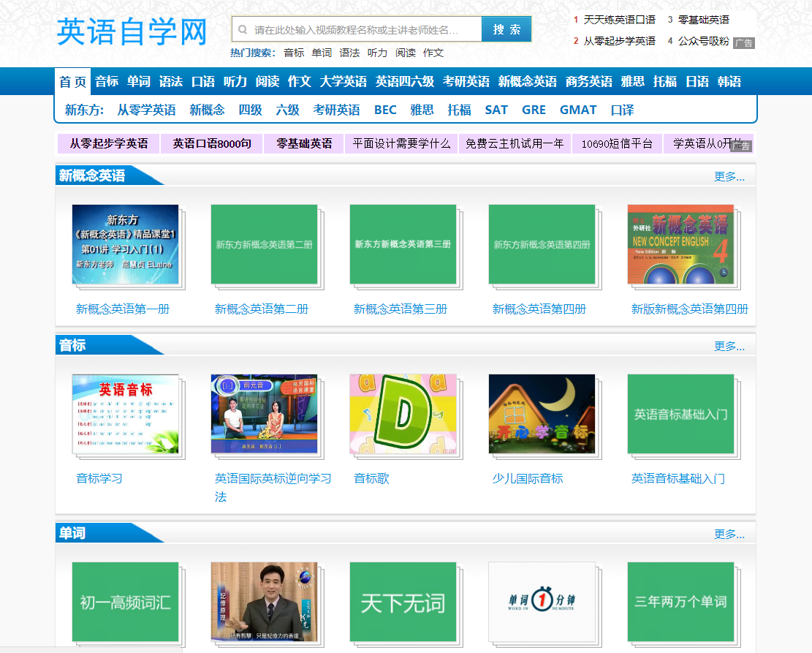812x653 pixels.
Task: Expand 更多 in the 新概念英语 section
Action: click(729, 176)
